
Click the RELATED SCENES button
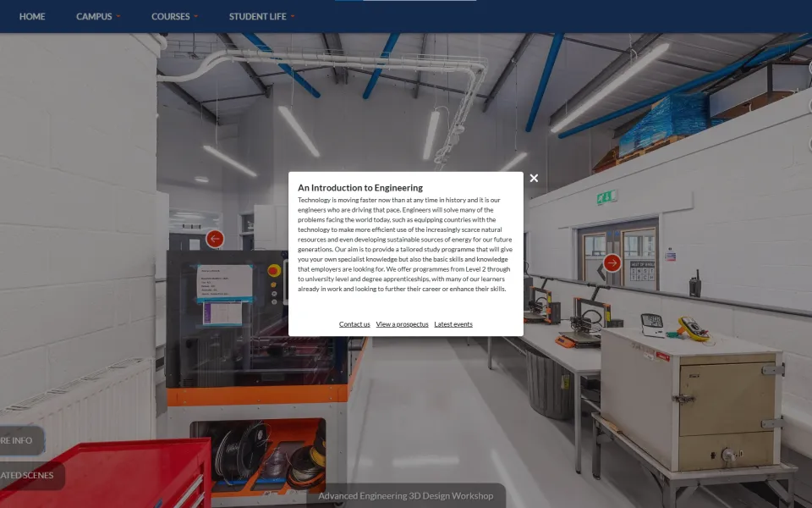pos(32,475)
